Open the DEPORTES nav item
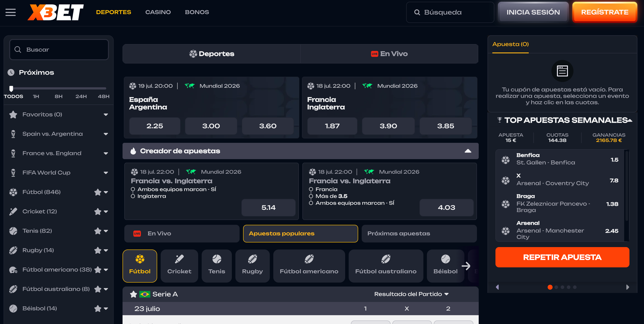 (x=114, y=12)
